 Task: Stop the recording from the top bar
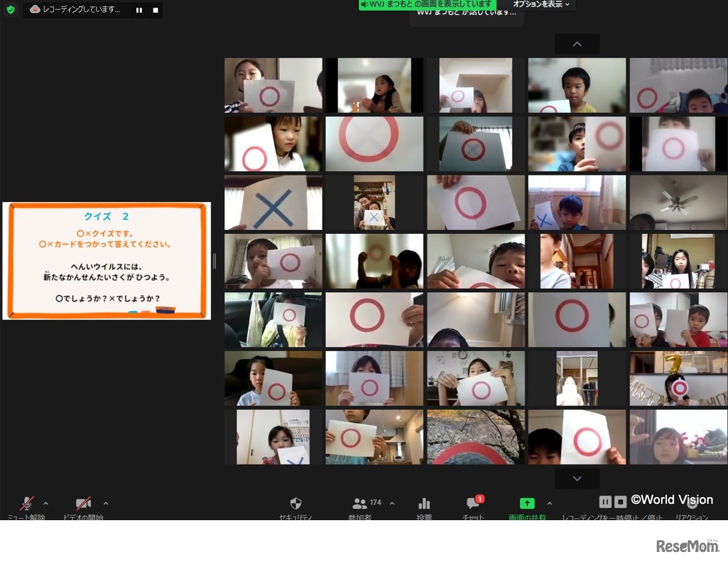[155, 10]
